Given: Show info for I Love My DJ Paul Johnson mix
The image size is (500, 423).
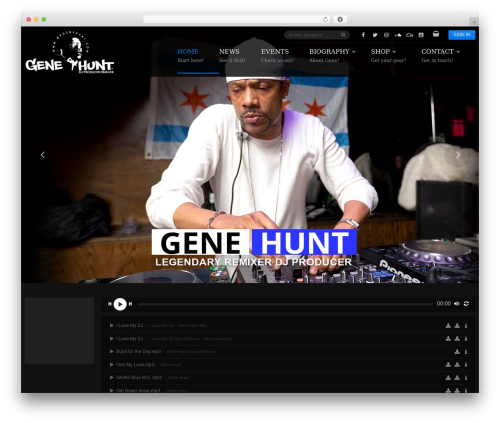Looking at the screenshot, I should pos(466,339).
